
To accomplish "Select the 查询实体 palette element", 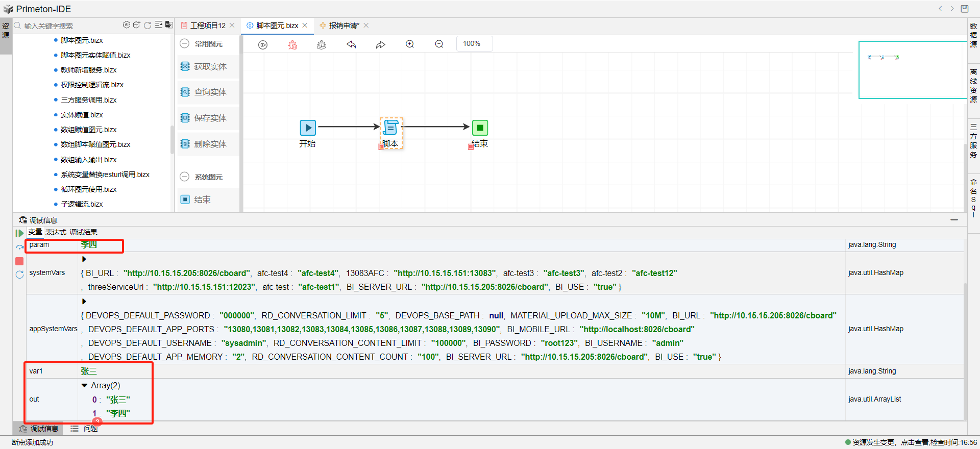I will pyautogui.click(x=210, y=92).
